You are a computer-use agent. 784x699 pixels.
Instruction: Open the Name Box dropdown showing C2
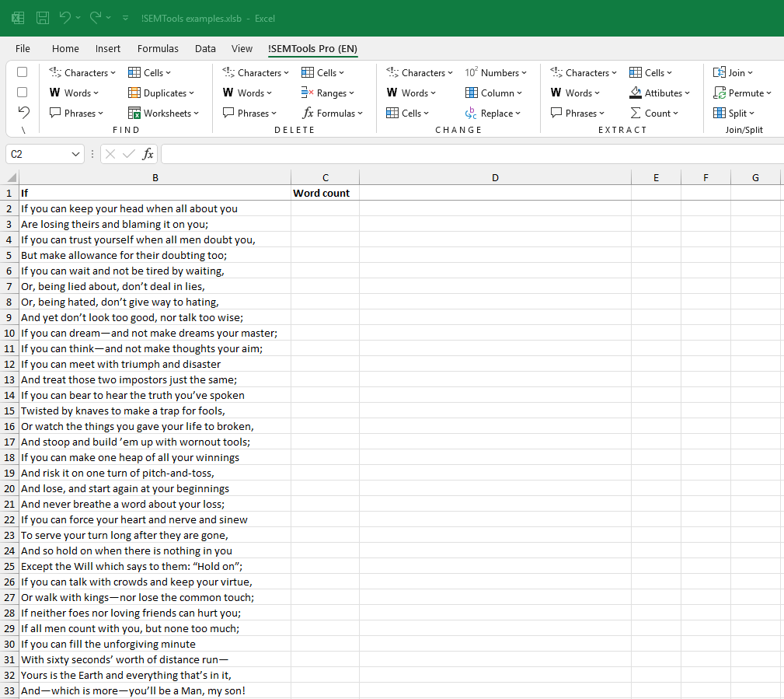[x=77, y=153]
